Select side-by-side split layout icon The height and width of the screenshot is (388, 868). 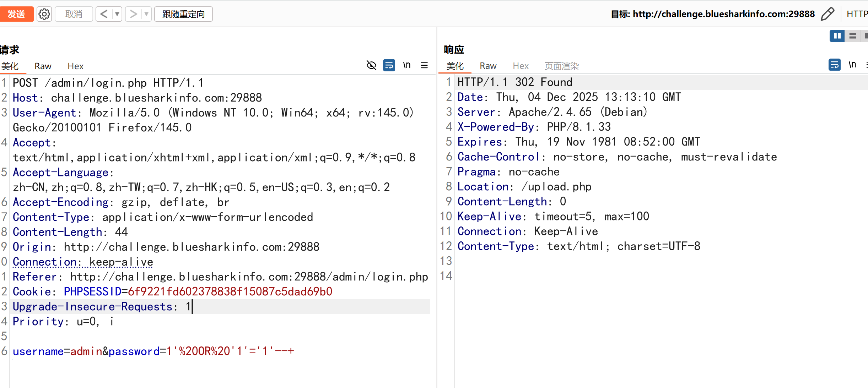[837, 36]
